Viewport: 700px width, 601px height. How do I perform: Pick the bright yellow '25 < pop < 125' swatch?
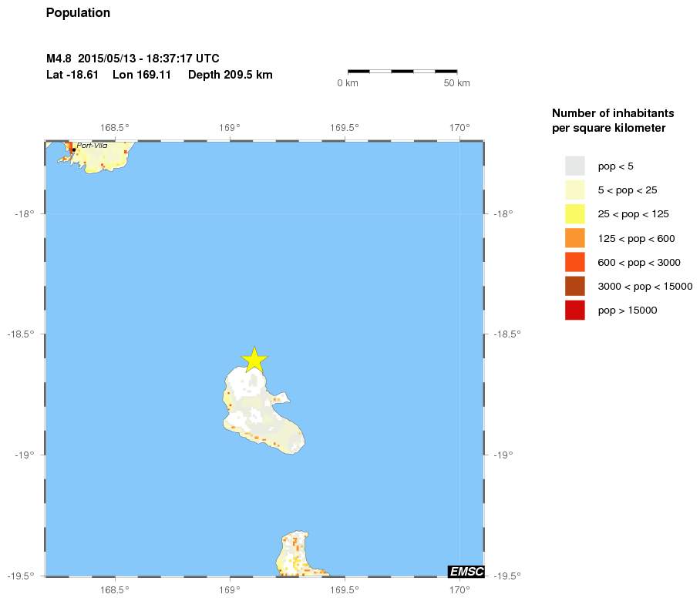[575, 213]
